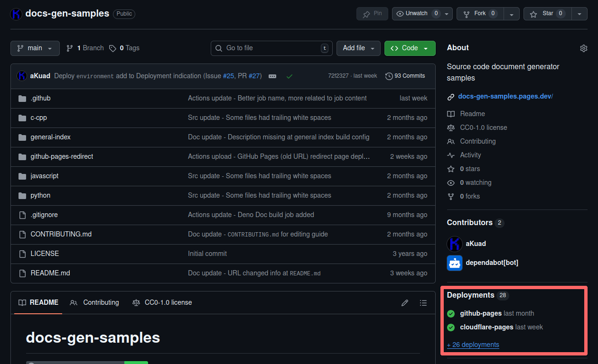The height and width of the screenshot is (364, 598).
Task: View commit history via the 93 Commits icon
Action: click(x=389, y=76)
